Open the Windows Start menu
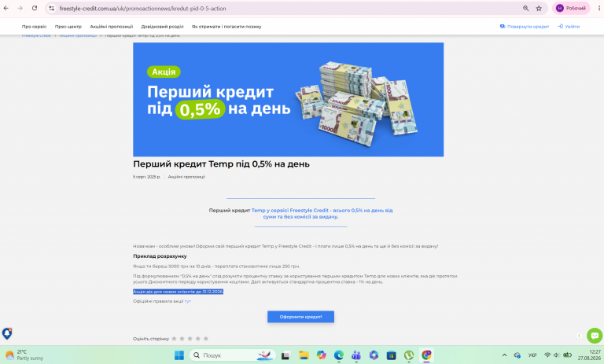 (179, 355)
